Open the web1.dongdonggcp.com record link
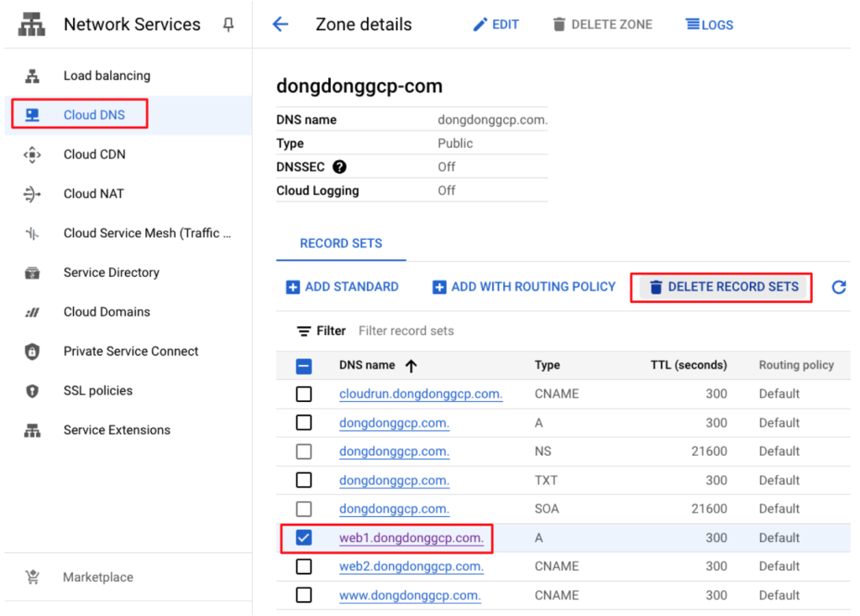Image resolution: width=860 pixels, height=616 pixels. pos(412,538)
